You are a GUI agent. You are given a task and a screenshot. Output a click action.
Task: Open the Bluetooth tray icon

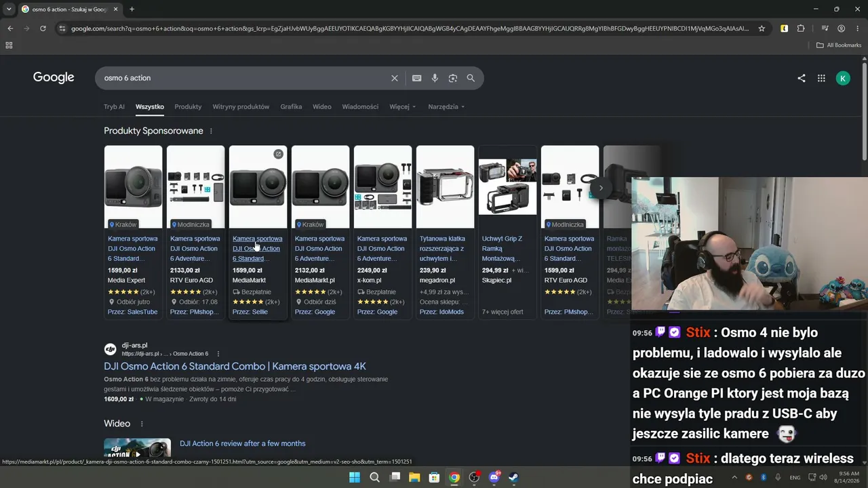coord(763,477)
